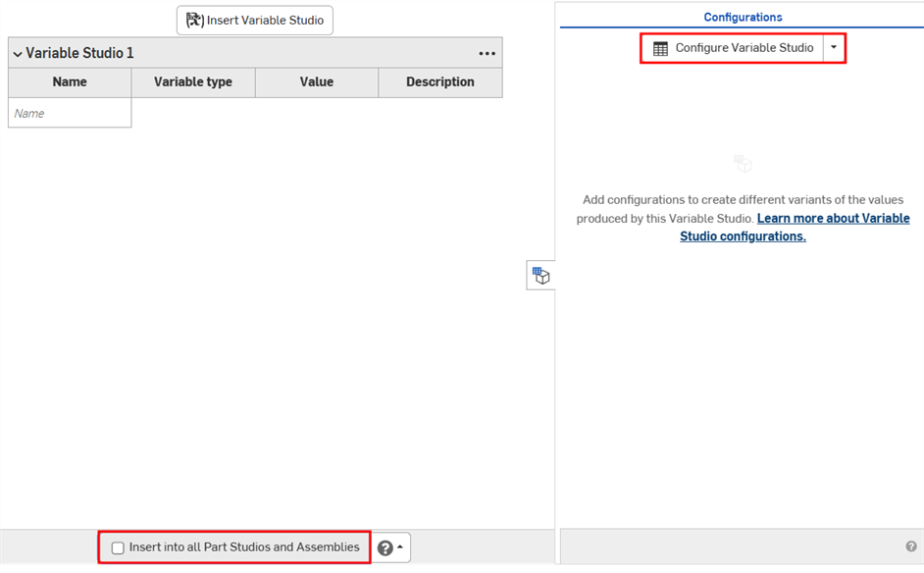Switch to the Configurations tab
This screenshot has width=924, height=573.
743,17
